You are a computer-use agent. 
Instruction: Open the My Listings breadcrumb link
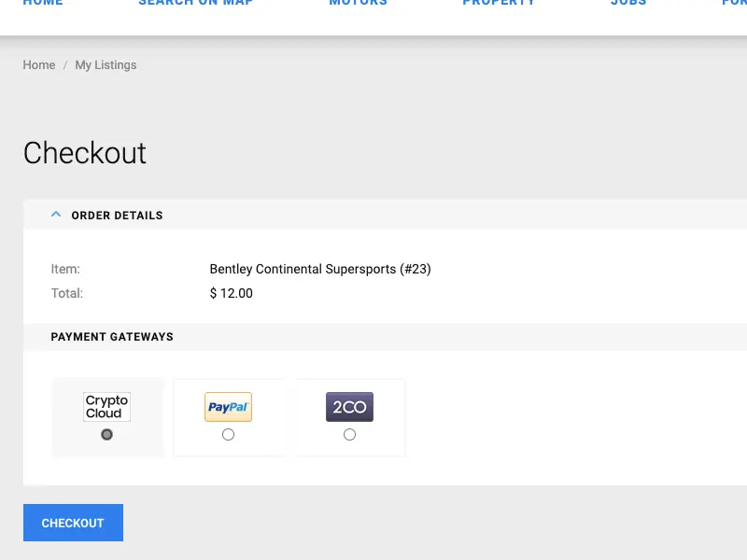tap(106, 64)
